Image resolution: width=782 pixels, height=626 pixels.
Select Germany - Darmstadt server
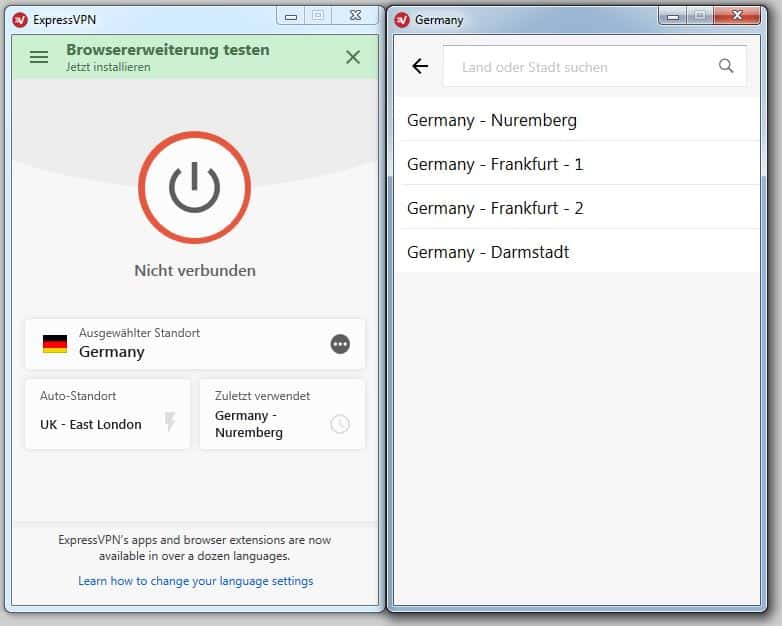pos(579,252)
